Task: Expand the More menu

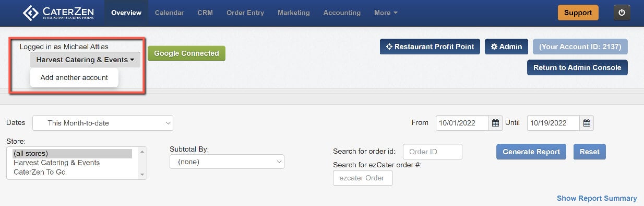Action: pos(386,13)
